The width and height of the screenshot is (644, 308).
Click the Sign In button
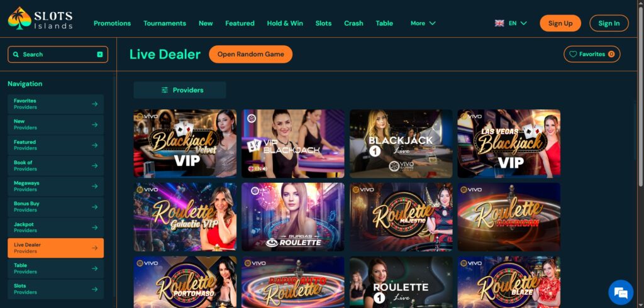click(x=609, y=23)
